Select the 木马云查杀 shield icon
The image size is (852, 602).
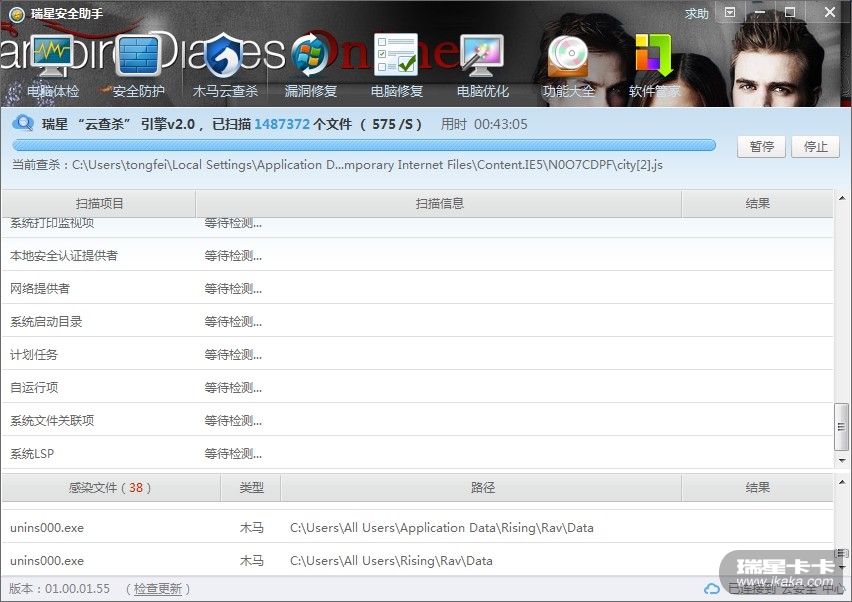pos(225,54)
